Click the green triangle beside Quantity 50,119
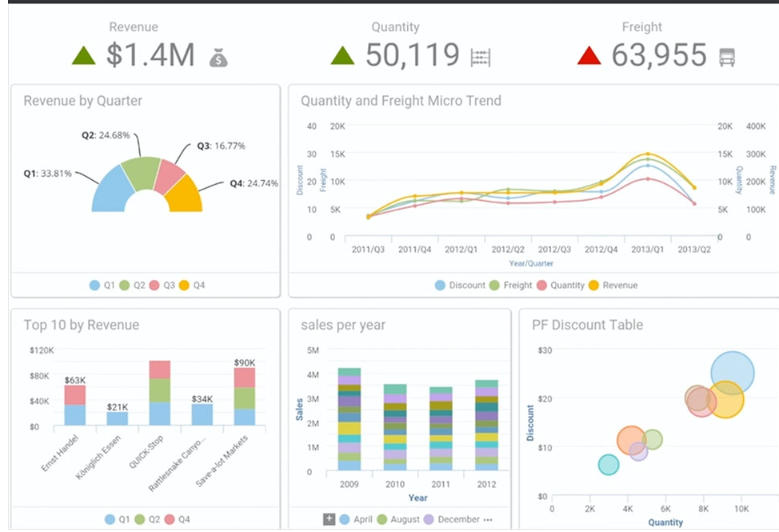Image resolution: width=779 pixels, height=532 pixels. pos(343,56)
